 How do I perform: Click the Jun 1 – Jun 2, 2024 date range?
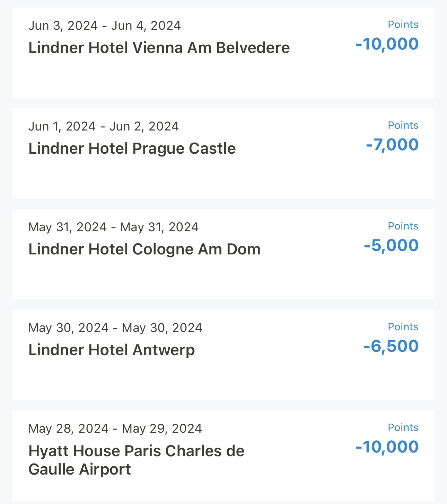pos(103,126)
